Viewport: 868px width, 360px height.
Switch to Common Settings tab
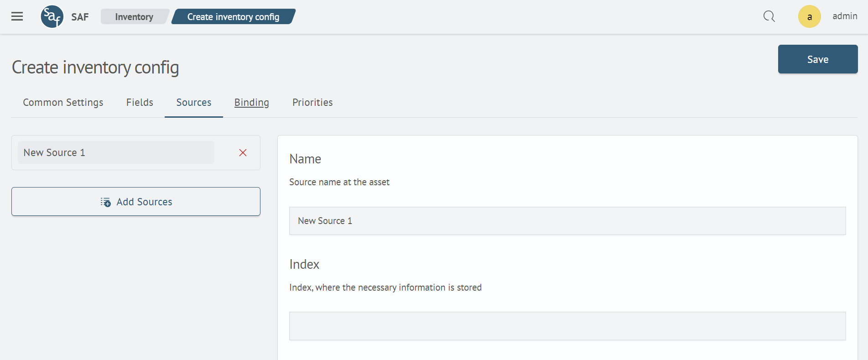[x=63, y=102]
